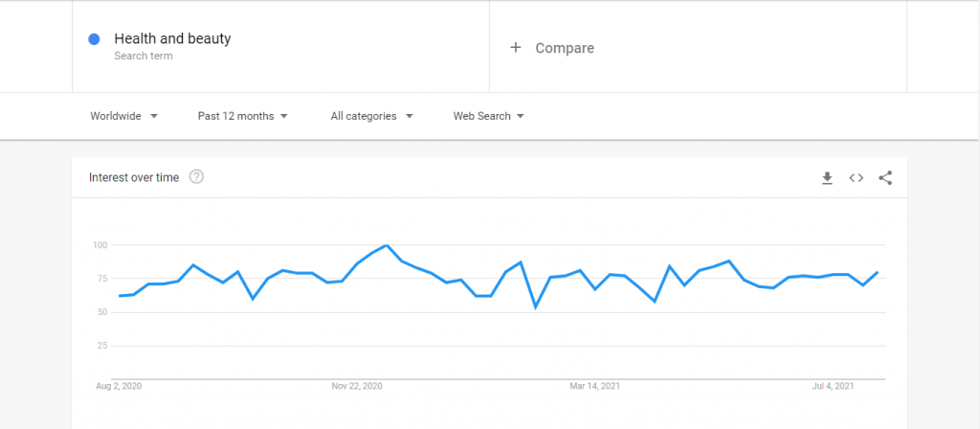
Task: Expand the Worldwide region dropdown
Action: 123,116
